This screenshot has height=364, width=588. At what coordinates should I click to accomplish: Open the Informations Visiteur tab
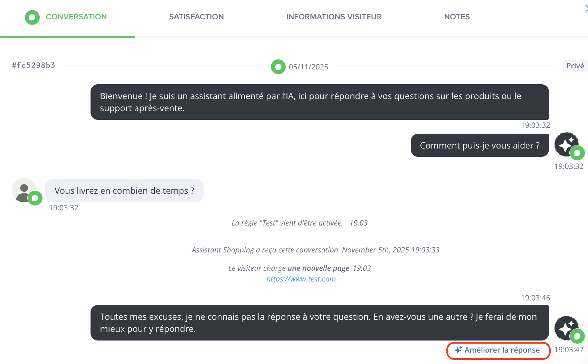coord(334,17)
